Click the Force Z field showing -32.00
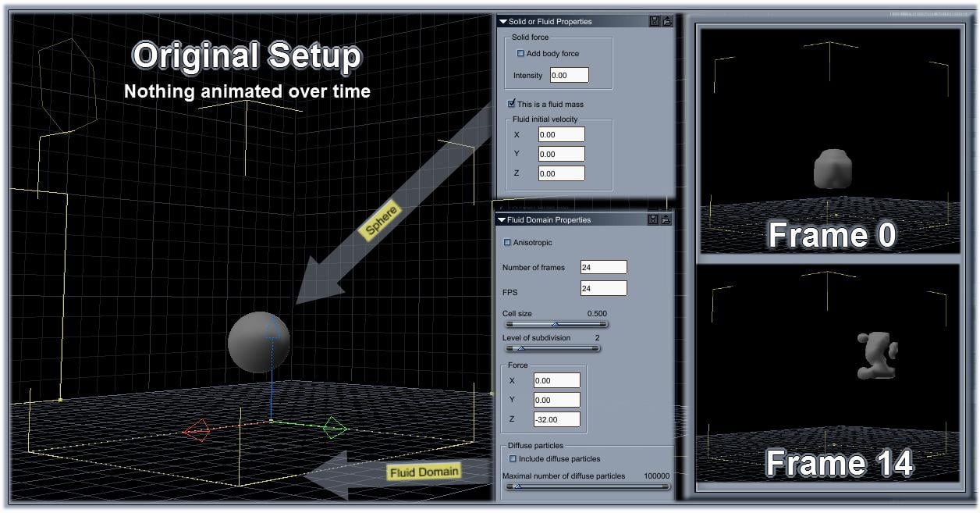980x513 pixels. pos(556,419)
